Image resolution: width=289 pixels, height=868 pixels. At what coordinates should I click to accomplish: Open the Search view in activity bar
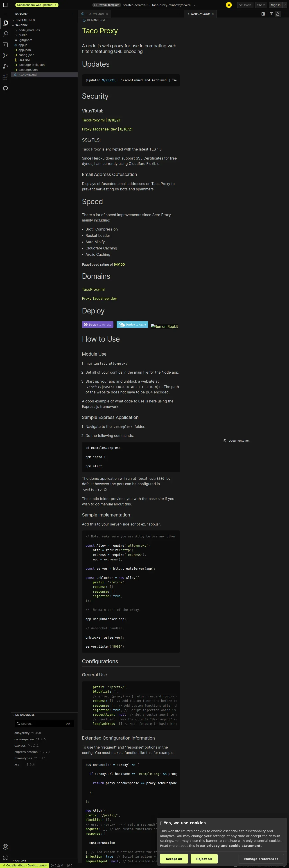click(5, 34)
